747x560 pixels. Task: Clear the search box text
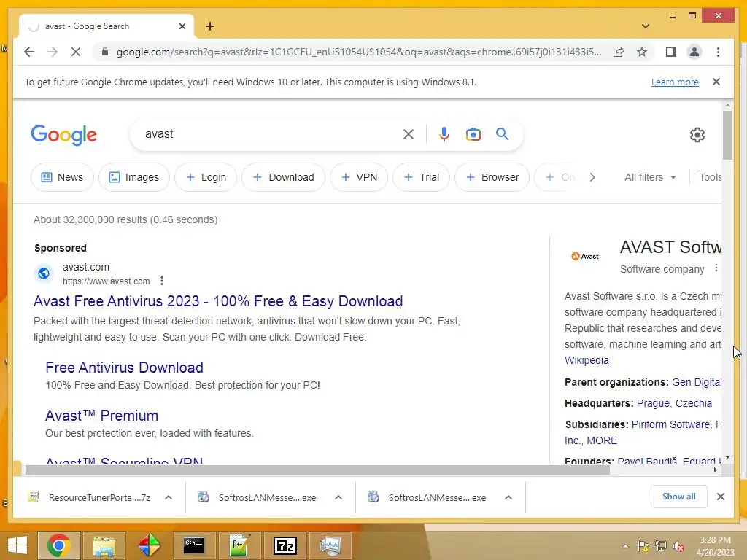click(409, 134)
